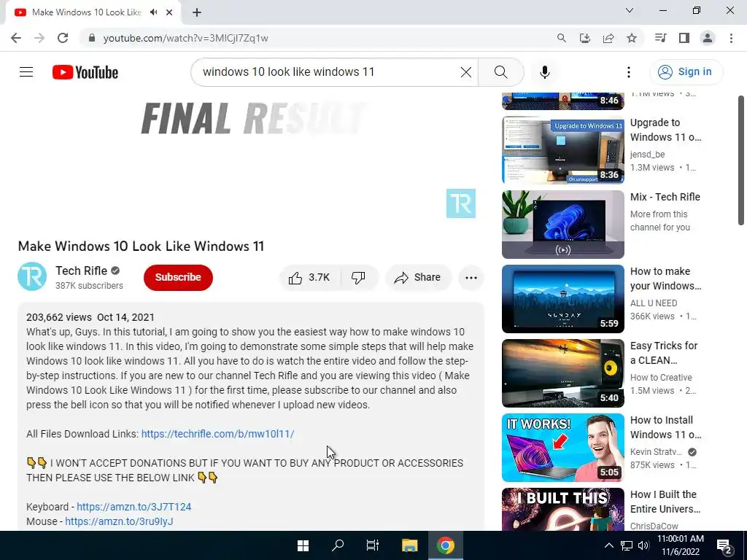747x560 pixels.
Task: Open Upgrade to Windows 11 thumbnail
Action: click(562, 150)
